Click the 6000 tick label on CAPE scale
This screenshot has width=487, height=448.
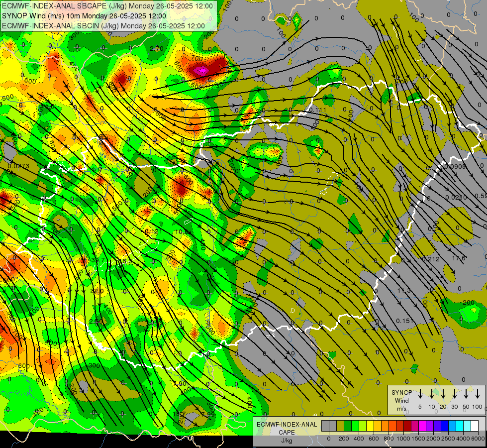(478, 439)
